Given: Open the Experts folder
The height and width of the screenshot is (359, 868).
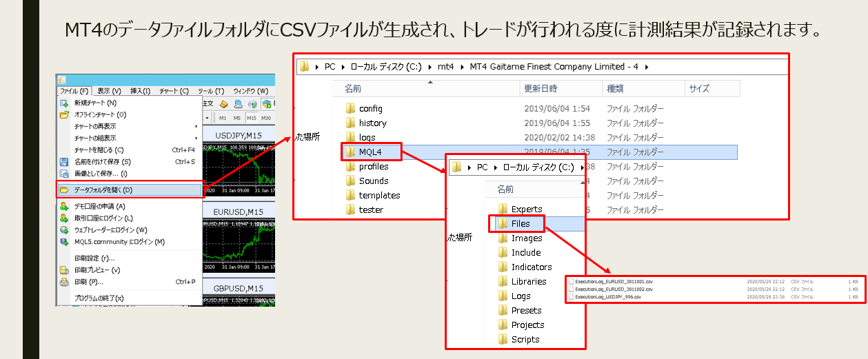Looking at the screenshot, I should coord(526,209).
